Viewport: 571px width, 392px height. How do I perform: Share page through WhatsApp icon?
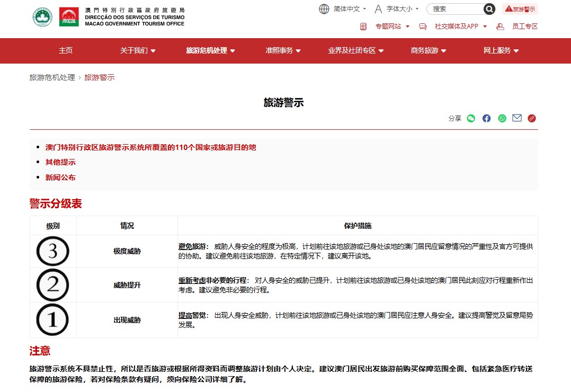[502, 118]
